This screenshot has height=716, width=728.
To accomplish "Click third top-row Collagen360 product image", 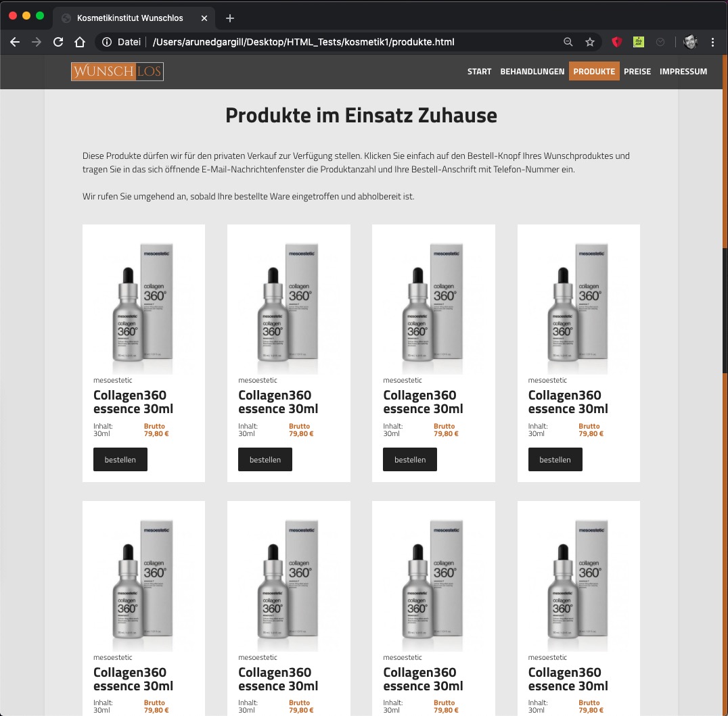I will click(x=433, y=308).
